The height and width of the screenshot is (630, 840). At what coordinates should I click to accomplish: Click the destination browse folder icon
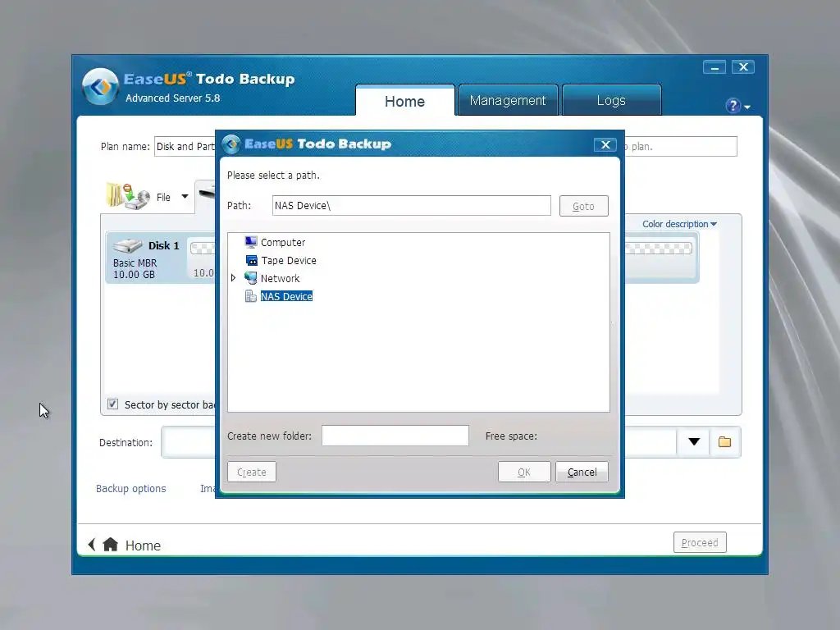coord(725,442)
